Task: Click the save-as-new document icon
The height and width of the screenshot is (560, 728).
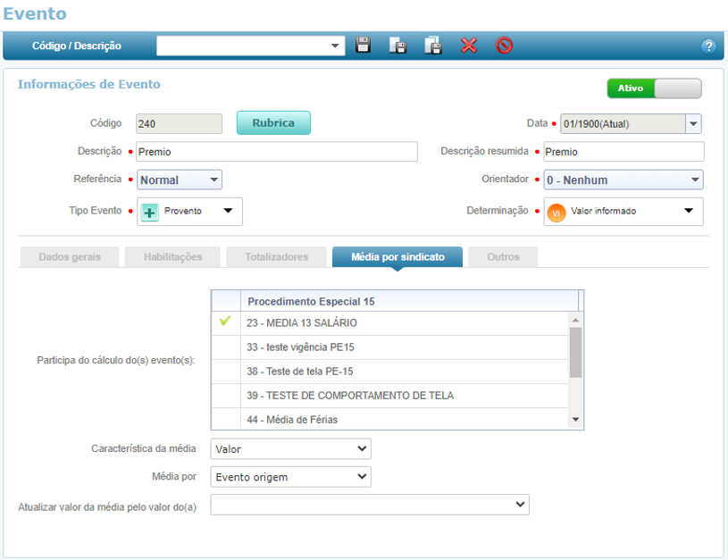Action: (x=397, y=46)
